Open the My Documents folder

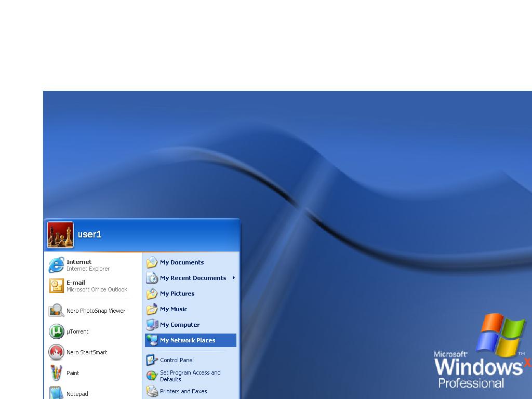pos(181,262)
